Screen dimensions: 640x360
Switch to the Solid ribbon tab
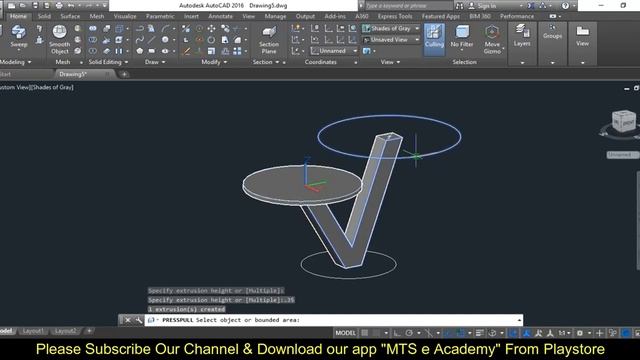[x=44, y=16]
